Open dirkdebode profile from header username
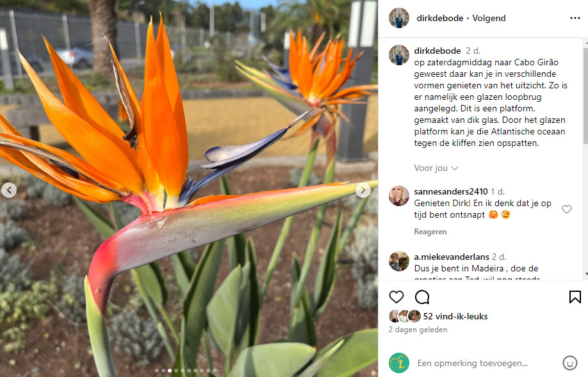The height and width of the screenshot is (377, 588). click(439, 18)
